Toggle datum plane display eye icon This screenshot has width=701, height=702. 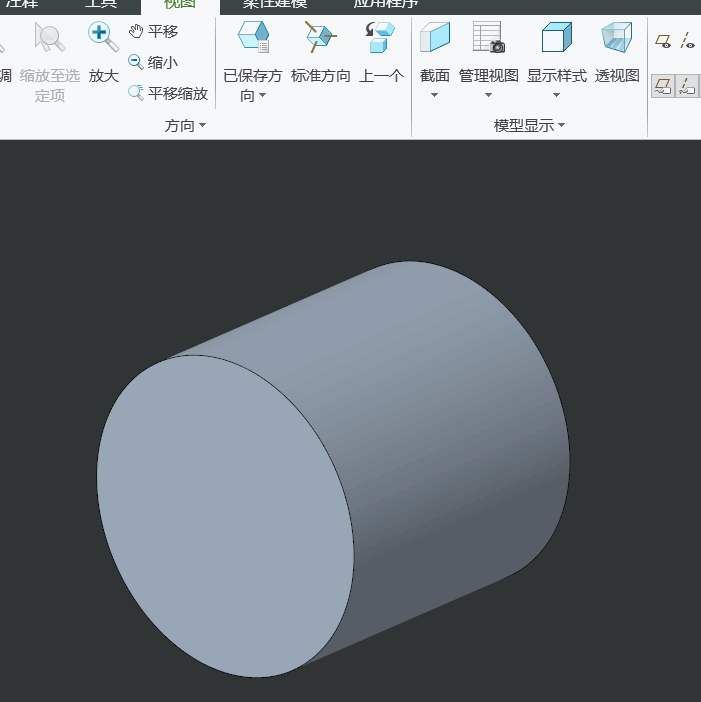click(x=663, y=41)
